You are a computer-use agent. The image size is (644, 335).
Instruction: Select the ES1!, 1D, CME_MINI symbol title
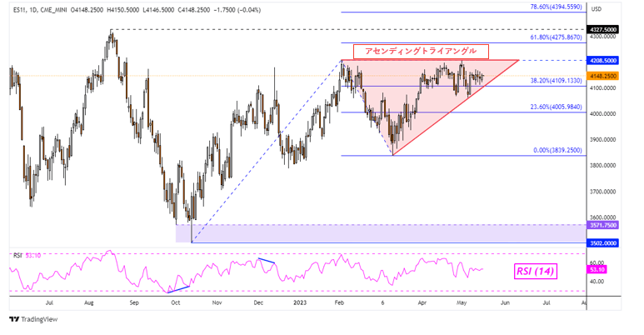click(40, 10)
